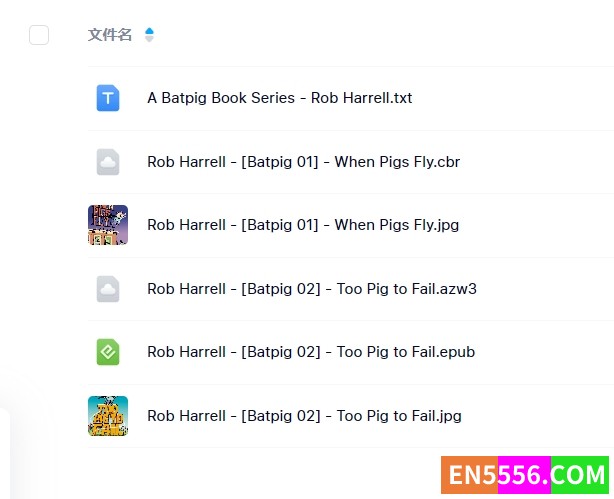This screenshot has width=614, height=499.
Task: Click the grey cloud icon of the .cbr file
Action: [x=108, y=162]
